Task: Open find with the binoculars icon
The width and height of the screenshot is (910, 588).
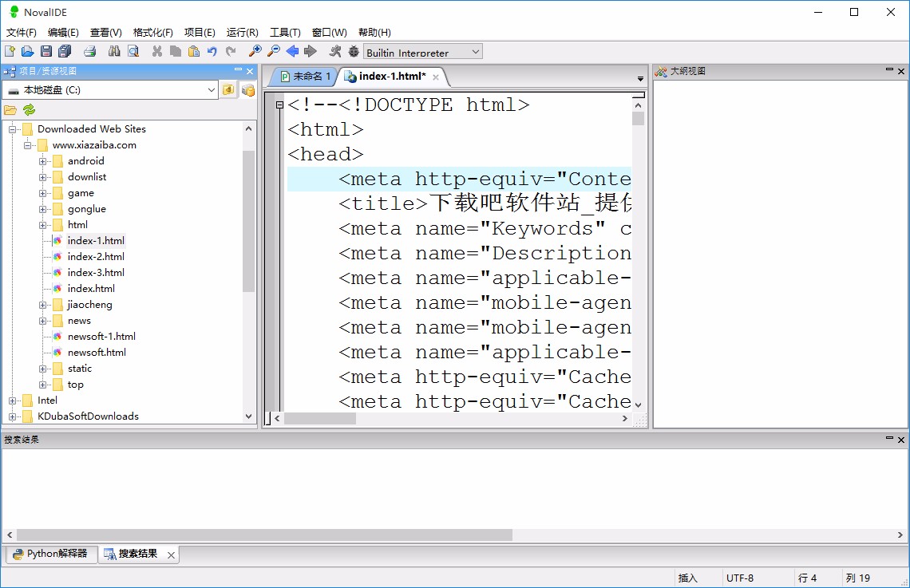Action: [114, 52]
